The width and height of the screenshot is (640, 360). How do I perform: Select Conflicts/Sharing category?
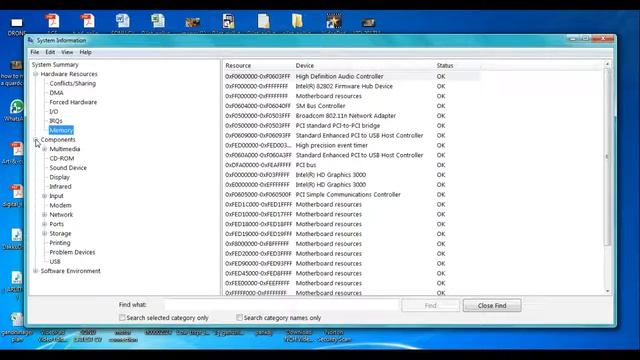[73, 83]
